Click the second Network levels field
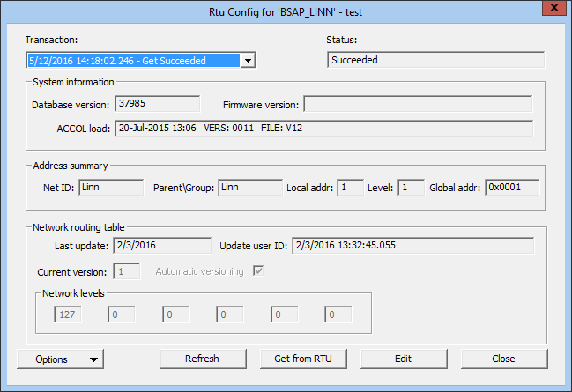572x392 pixels. [x=121, y=314]
